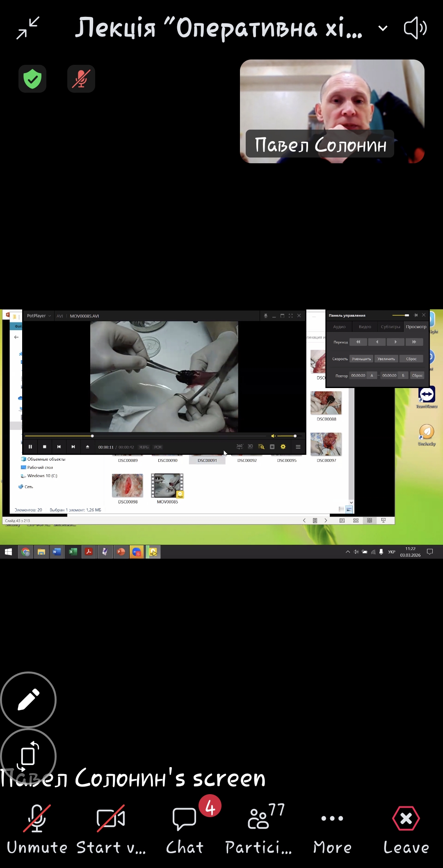Viewport: 443px width, 868px height.
Task: Select the DSC00098 image thumbnail
Action: tap(128, 489)
